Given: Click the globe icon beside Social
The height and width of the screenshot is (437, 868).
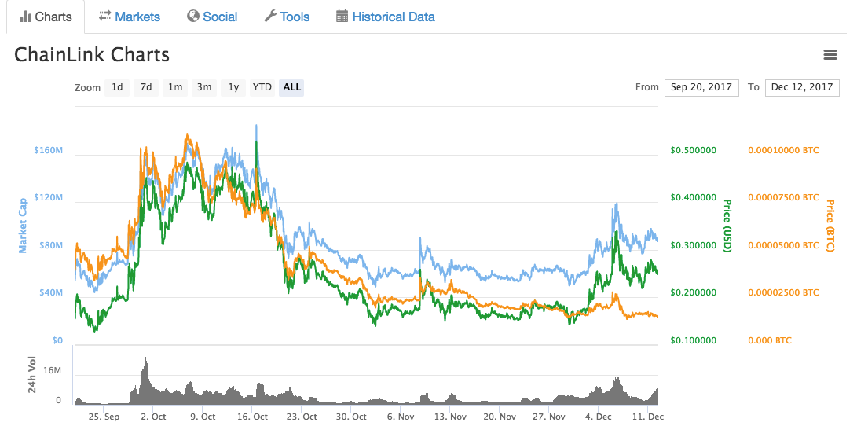Looking at the screenshot, I should coord(192,16).
